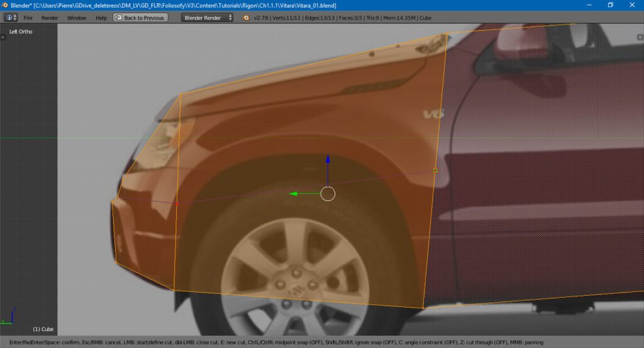Screen dimensions: 644x348
Task: Click the red knife cut start point
Action: pos(177,204)
